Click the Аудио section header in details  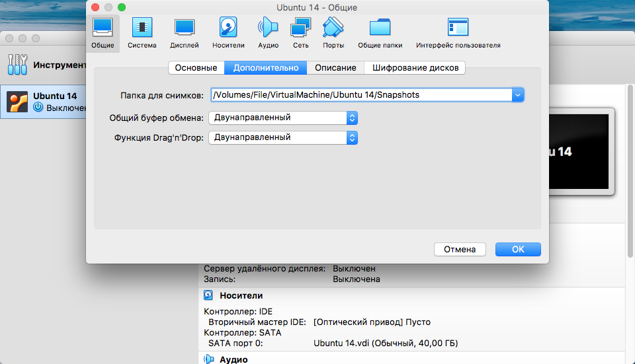click(233, 359)
